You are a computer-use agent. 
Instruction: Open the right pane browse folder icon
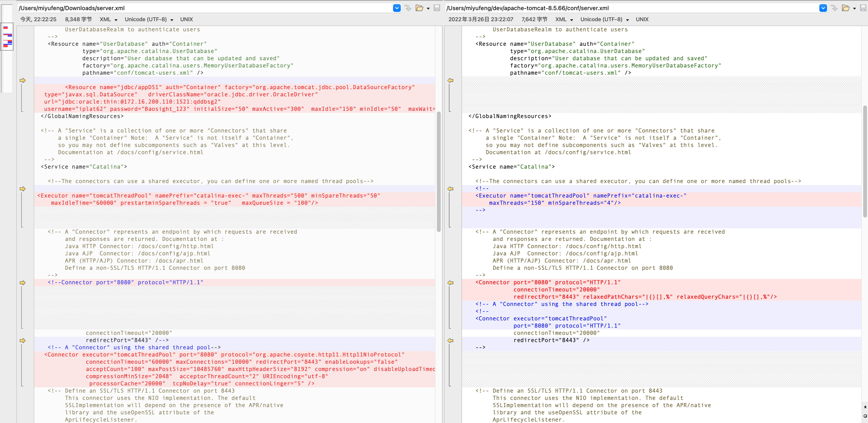point(846,8)
